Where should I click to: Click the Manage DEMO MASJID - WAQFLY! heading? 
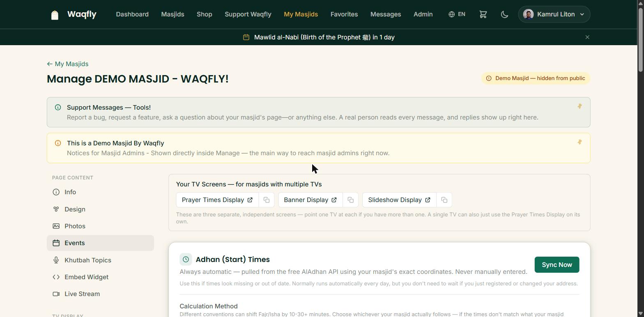(x=138, y=79)
